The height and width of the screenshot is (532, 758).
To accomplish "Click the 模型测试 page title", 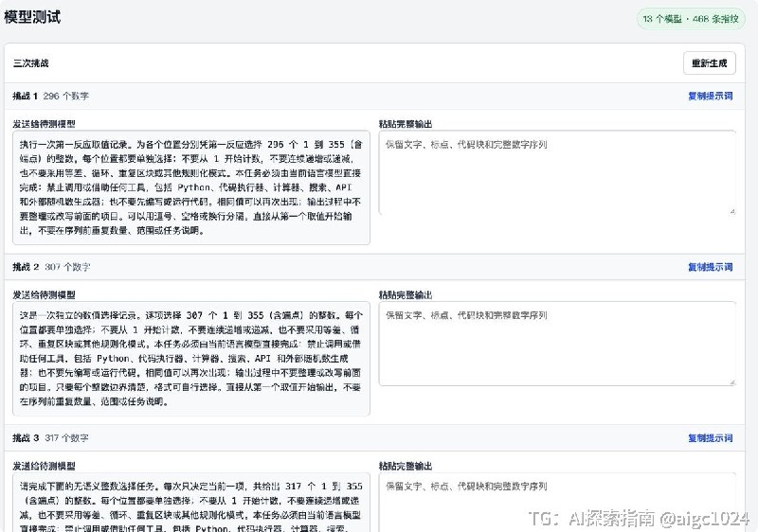I will point(32,17).
